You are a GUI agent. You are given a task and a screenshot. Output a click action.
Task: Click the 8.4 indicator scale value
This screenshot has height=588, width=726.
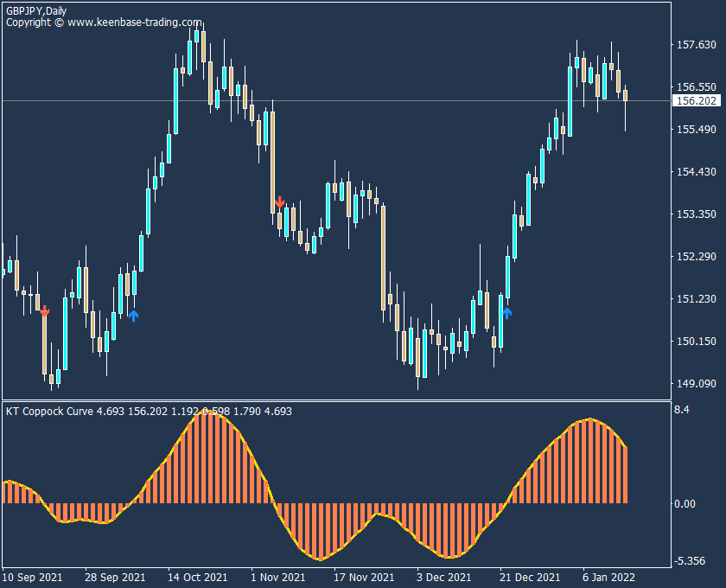point(682,410)
